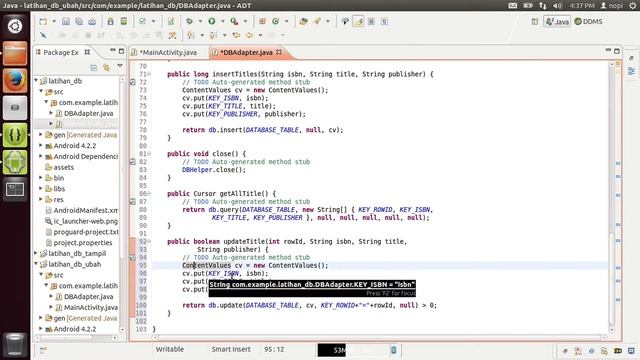Expand the bin folder in latihan_db
The image size is (640, 360).
[x=41, y=178]
